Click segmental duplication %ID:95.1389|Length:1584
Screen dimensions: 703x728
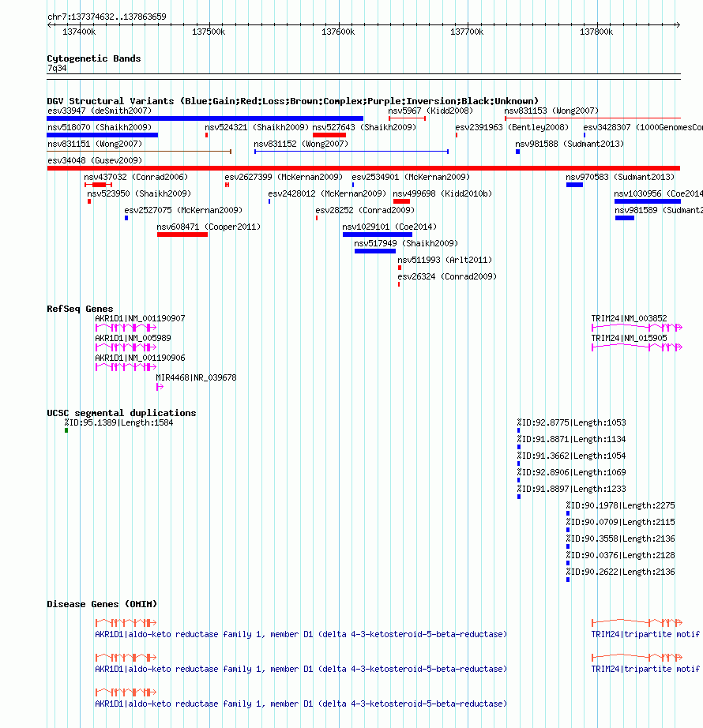point(118,423)
